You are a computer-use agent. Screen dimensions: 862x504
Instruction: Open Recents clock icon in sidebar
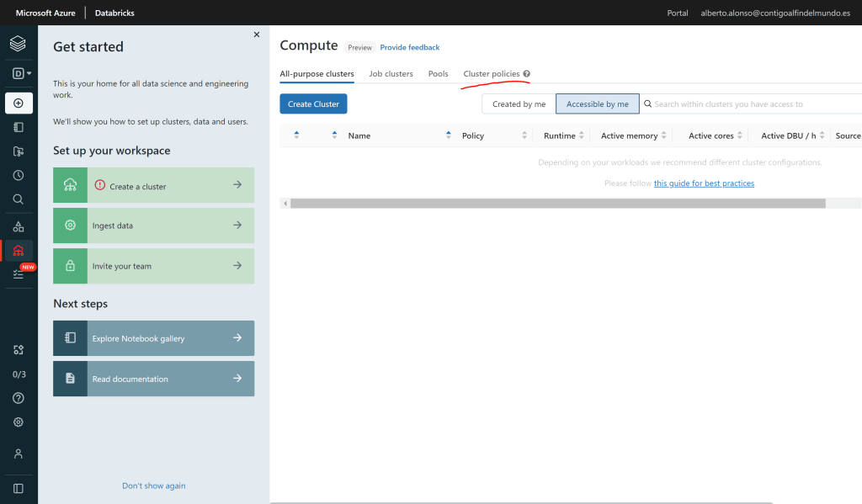click(19, 176)
